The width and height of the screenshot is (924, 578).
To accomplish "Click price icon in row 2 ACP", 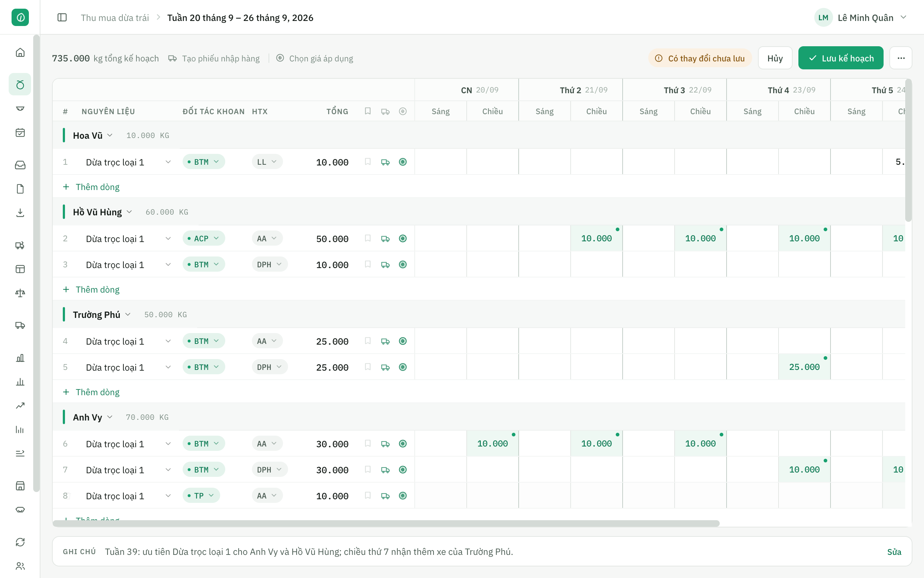I will (403, 238).
